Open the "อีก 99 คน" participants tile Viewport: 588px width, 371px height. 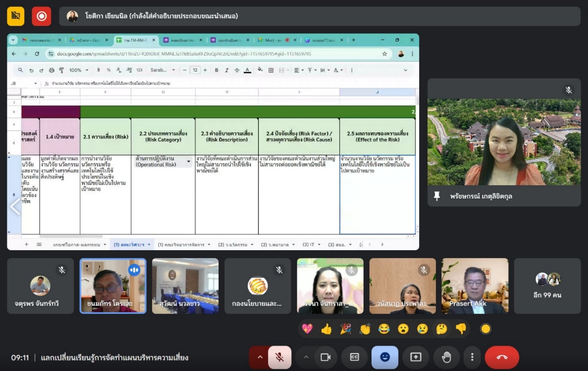[x=547, y=286]
